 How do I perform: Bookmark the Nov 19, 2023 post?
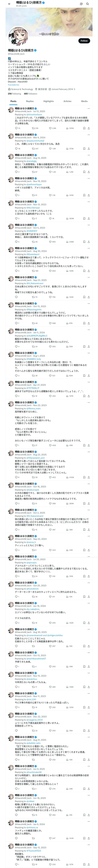pyautogui.click(x=84, y=195)
